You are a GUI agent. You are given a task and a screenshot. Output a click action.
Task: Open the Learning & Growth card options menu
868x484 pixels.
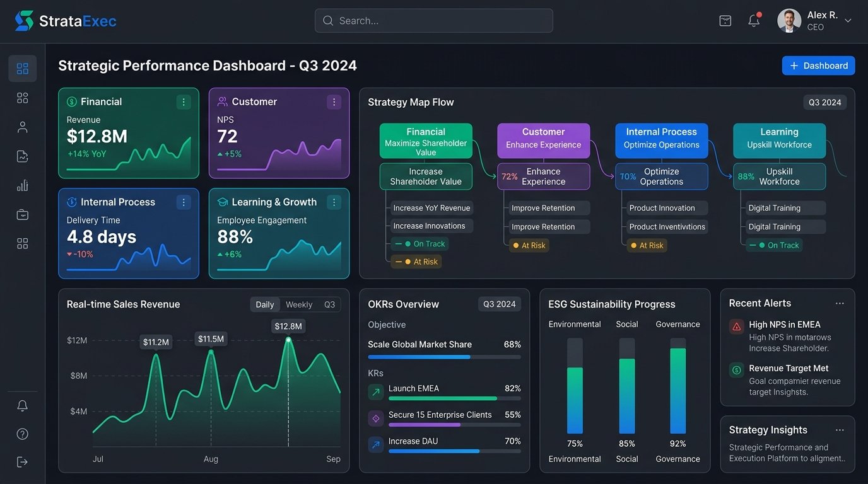[x=334, y=202]
